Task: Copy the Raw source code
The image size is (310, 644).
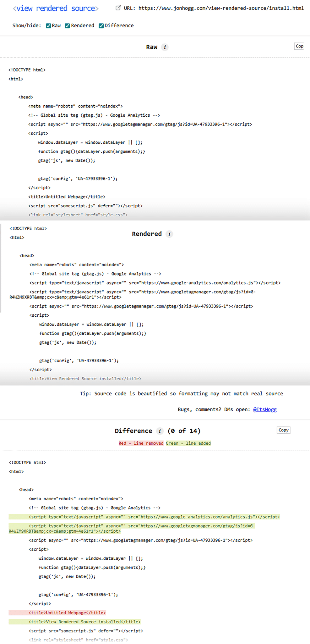Action: coord(299,46)
